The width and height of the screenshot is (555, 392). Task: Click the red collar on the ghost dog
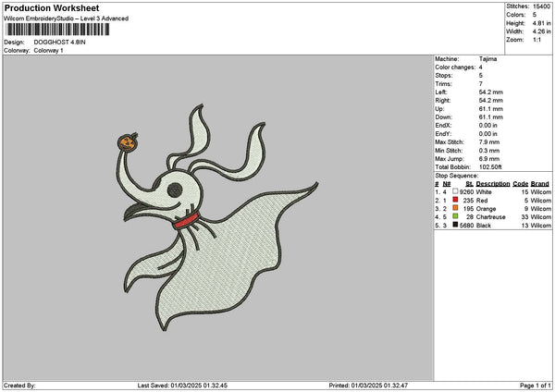pos(186,221)
